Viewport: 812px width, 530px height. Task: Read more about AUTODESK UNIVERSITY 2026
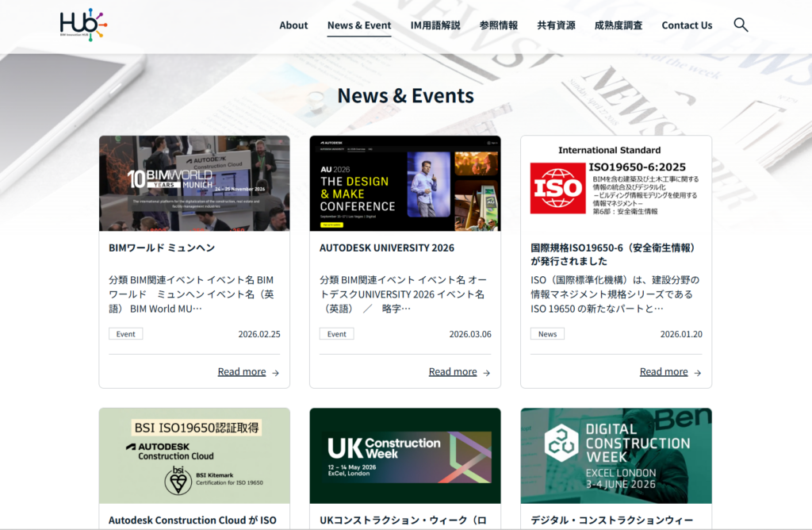[x=453, y=372]
